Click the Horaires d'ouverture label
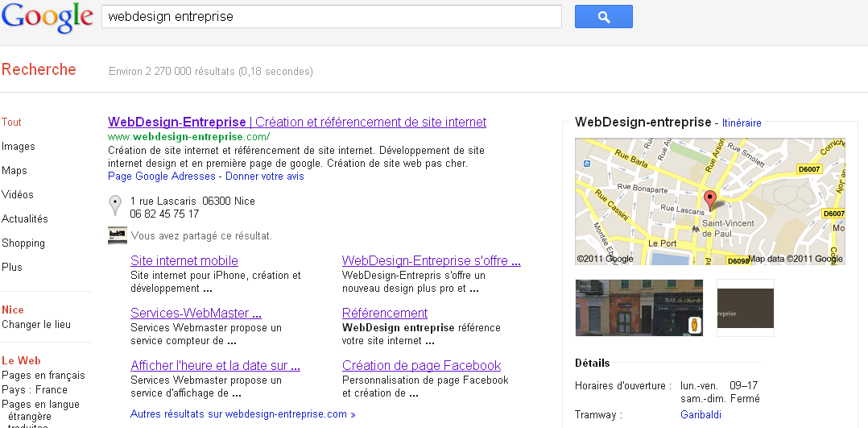This screenshot has width=868, height=428. pos(623,385)
